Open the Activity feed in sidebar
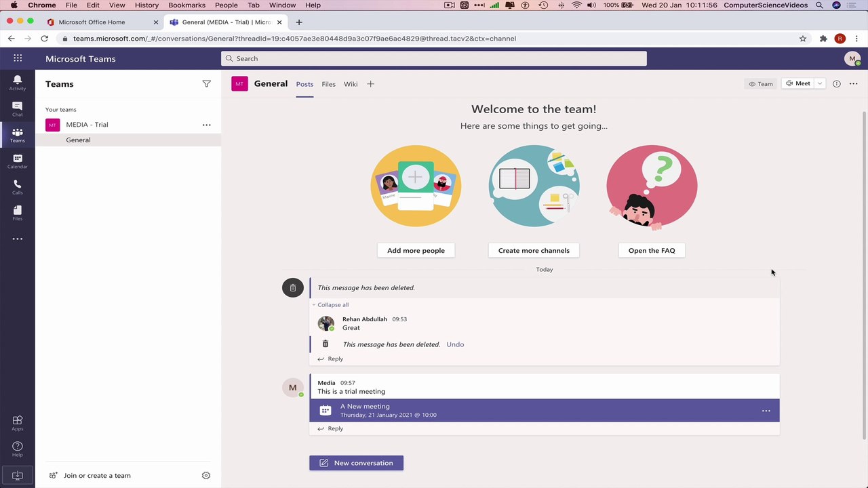868x488 pixels. [18, 83]
